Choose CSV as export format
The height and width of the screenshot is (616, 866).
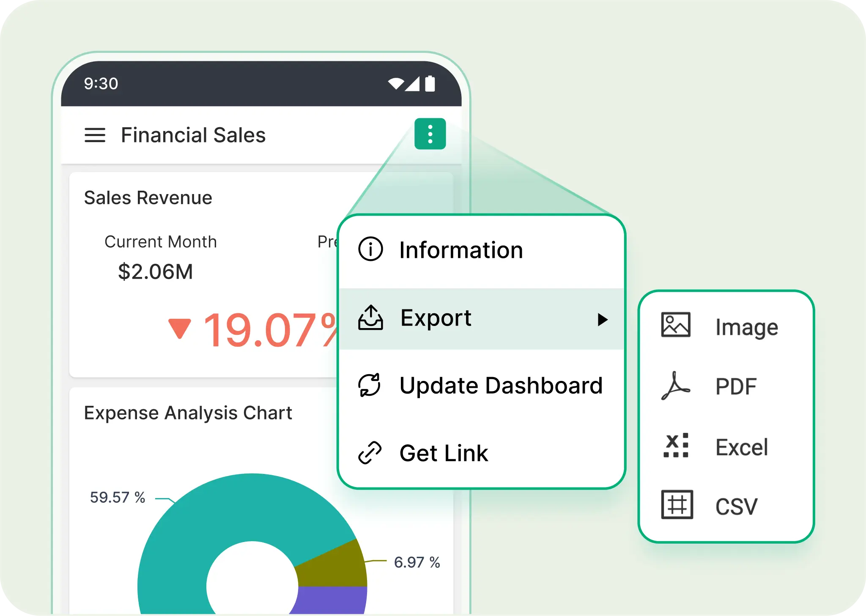736,506
